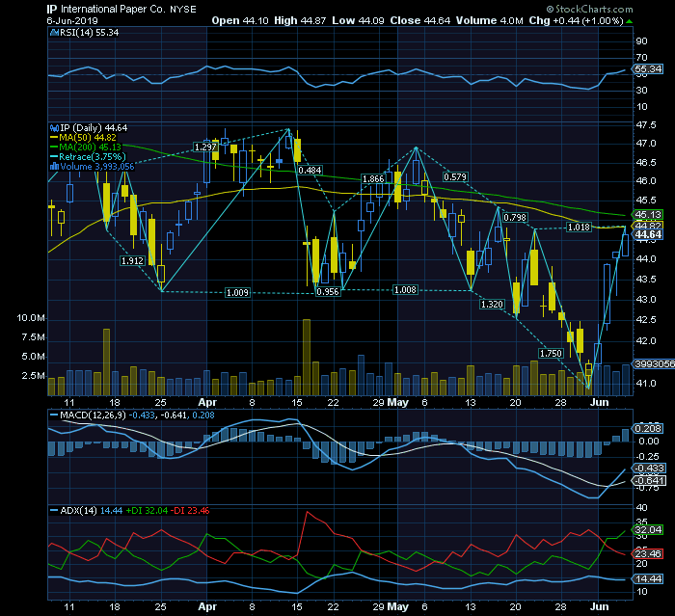Click the 'High 44.87' header value
675x616 pixels.
coord(300,20)
